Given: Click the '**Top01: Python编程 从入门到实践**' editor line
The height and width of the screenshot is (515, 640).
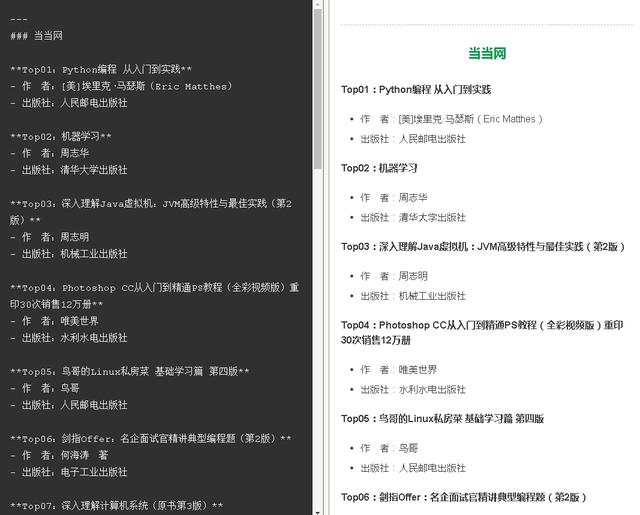Looking at the screenshot, I should (101, 69).
